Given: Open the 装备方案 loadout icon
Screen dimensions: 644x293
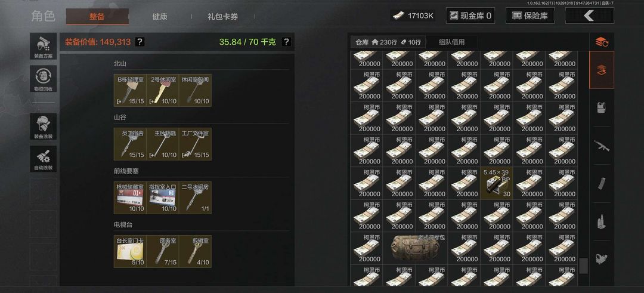Looking at the screenshot, I should pos(43,47).
